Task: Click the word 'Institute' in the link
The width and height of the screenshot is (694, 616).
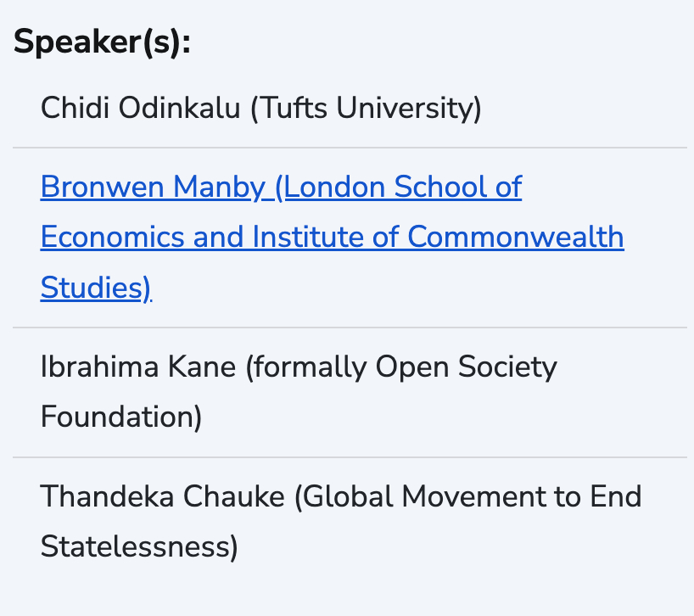Action: coord(307,238)
